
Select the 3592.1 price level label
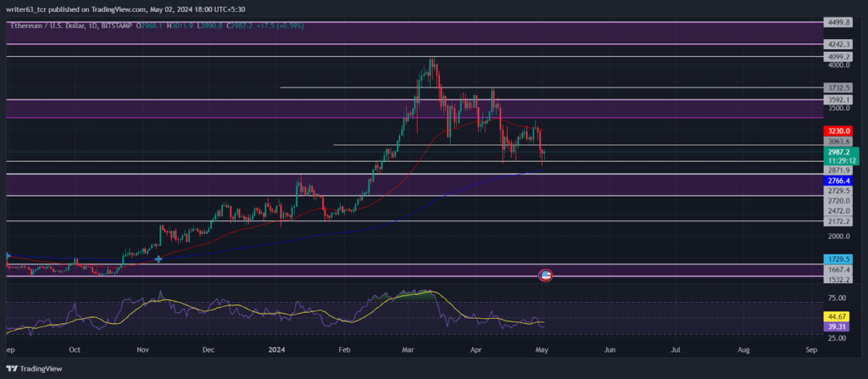837,100
